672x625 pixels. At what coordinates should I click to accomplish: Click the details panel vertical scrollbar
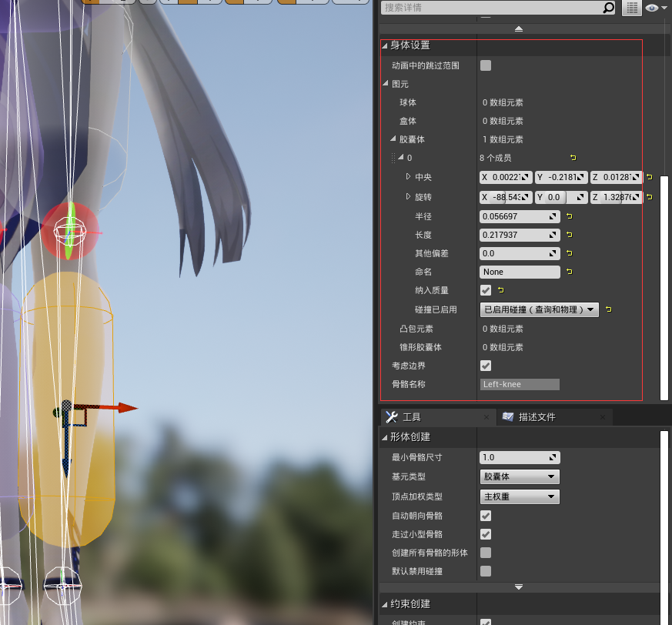[x=664, y=288]
